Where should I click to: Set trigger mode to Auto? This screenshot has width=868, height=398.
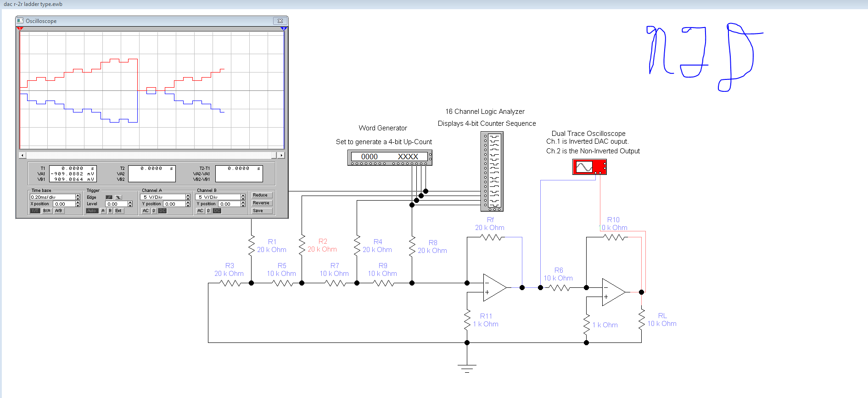92,211
